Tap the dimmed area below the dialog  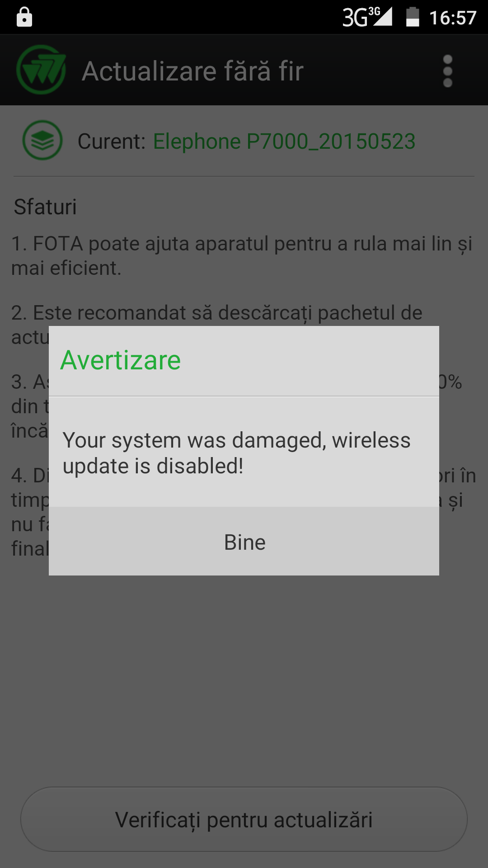[244, 678]
